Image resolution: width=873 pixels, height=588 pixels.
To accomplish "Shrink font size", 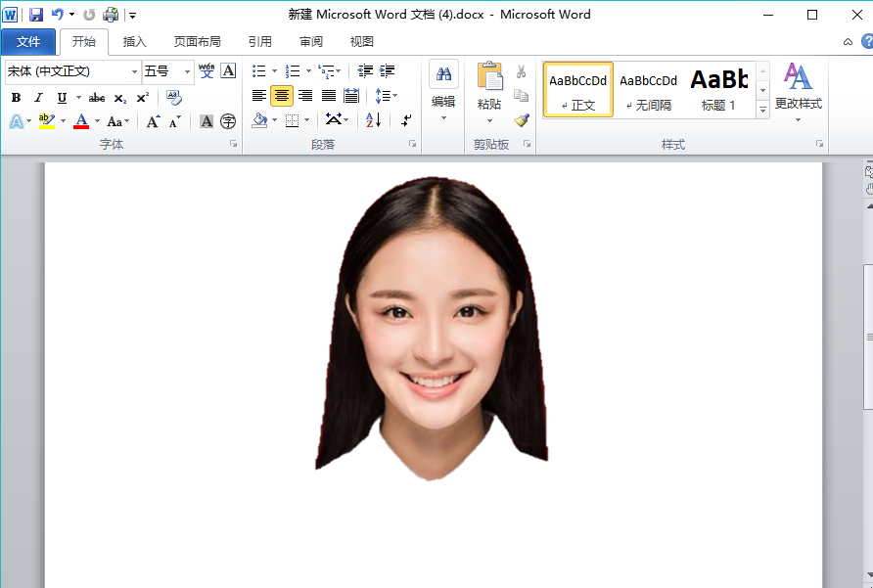I will 175,121.
